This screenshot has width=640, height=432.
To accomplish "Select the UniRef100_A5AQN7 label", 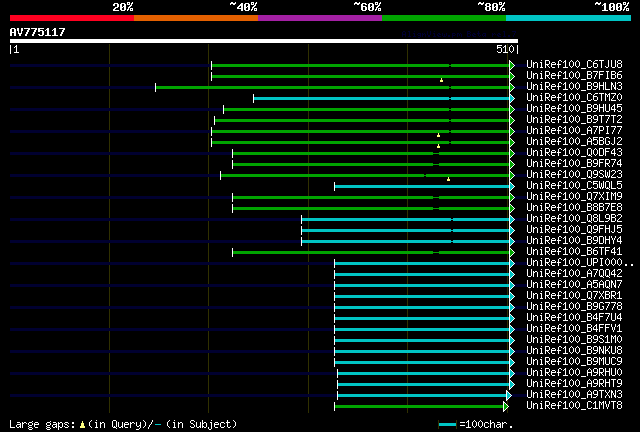I will click(574, 285).
